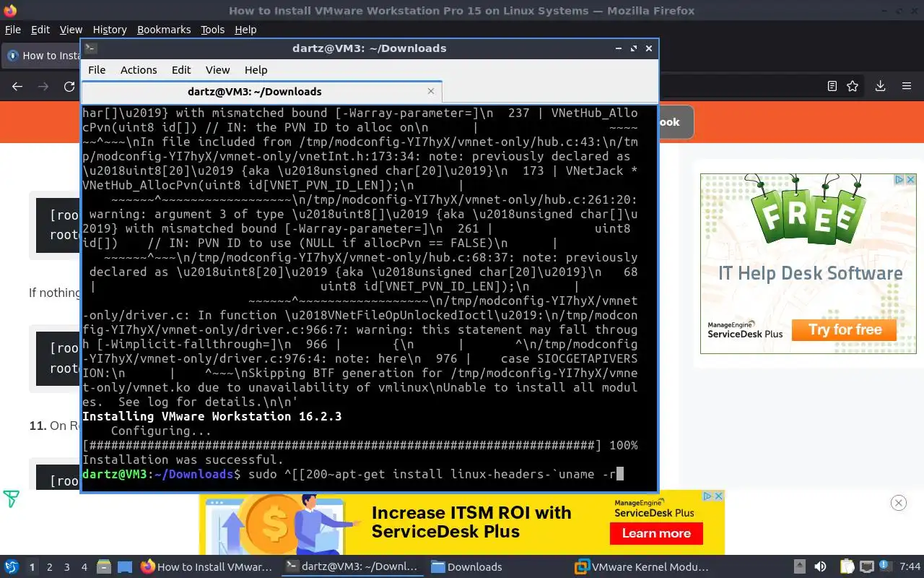The image size is (924, 578).
Task: Open network status tray icon
Action: coord(866,566)
